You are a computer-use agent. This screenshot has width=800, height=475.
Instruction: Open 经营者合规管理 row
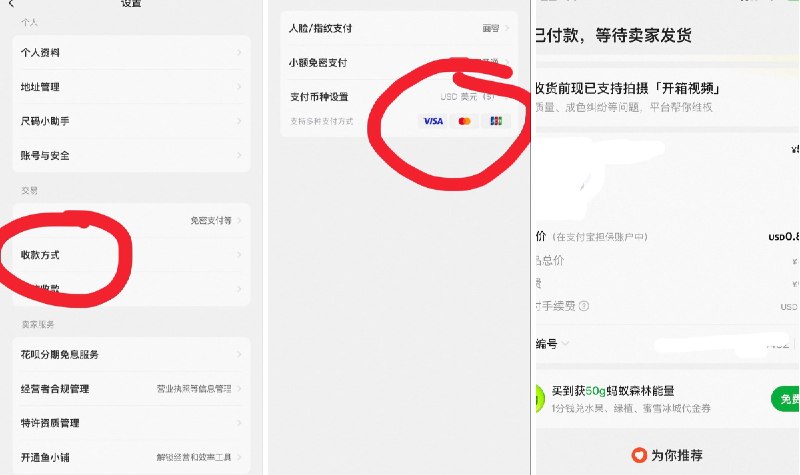point(131,388)
